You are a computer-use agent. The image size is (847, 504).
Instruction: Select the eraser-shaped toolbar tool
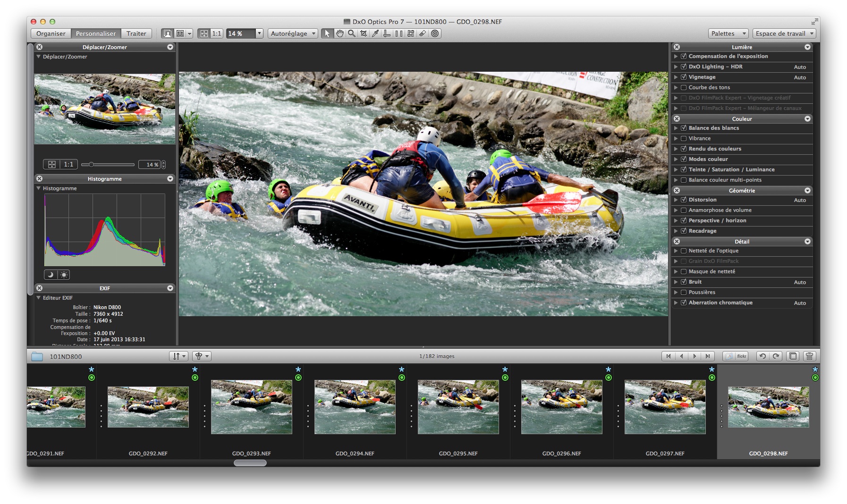[423, 34]
